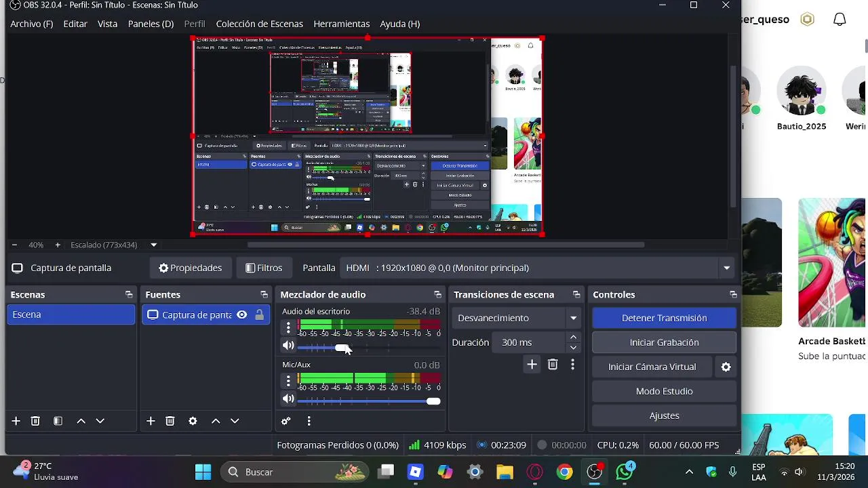Image resolution: width=868 pixels, height=488 pixels.
Task: Open source properties gear in Fuentes panel
Action: [x=193, y=421]
